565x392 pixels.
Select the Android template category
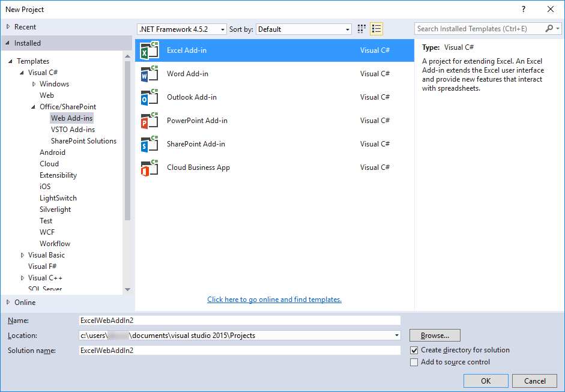53,152
